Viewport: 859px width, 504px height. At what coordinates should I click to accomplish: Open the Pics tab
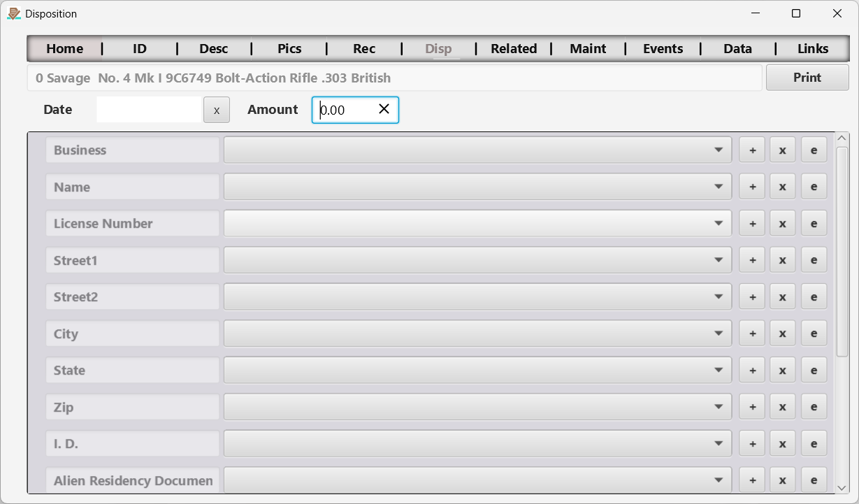point(289,48)
